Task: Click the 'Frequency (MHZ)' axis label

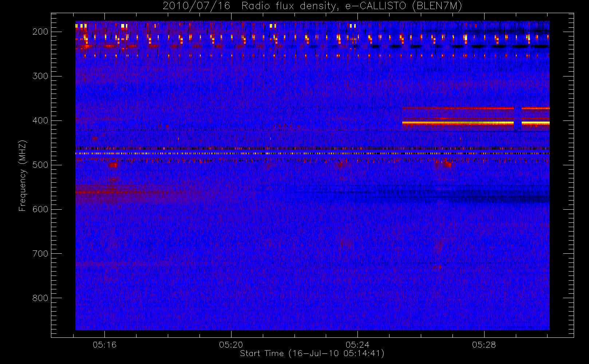Action: (23, 176)
